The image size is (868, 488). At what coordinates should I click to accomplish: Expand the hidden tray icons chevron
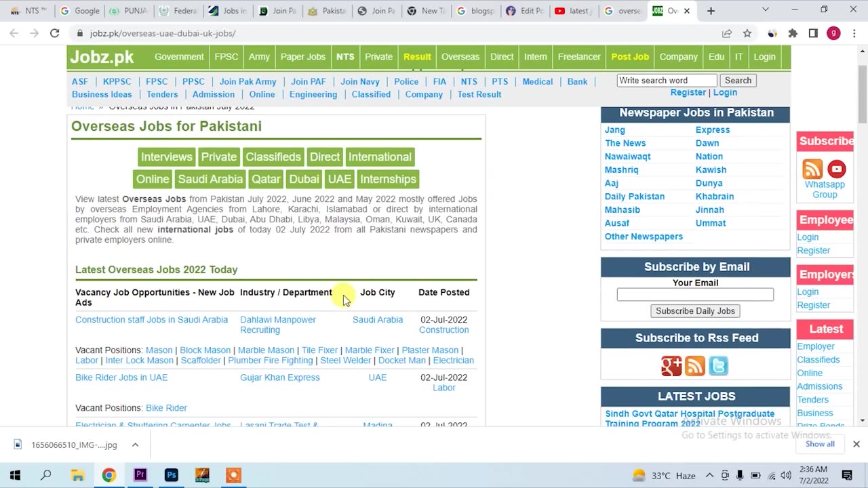click(709, 475)
